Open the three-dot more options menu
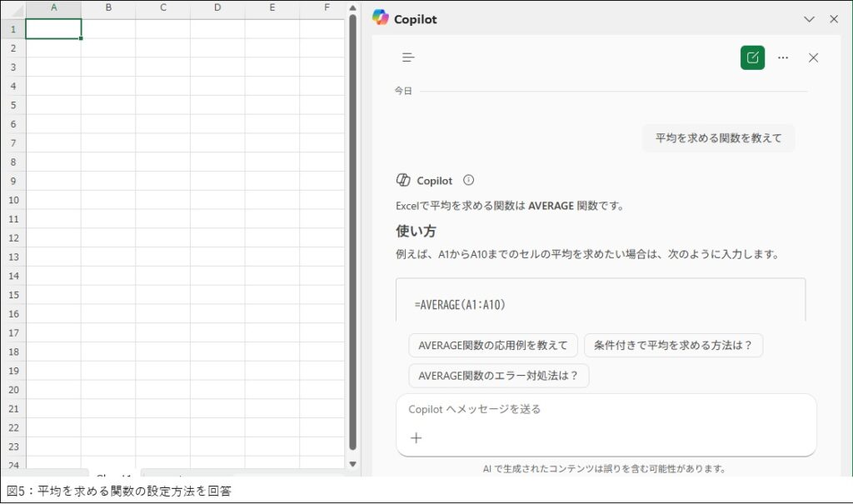This screenshot has width=853, height=504. pyautogui.click(x=783, y=57)
